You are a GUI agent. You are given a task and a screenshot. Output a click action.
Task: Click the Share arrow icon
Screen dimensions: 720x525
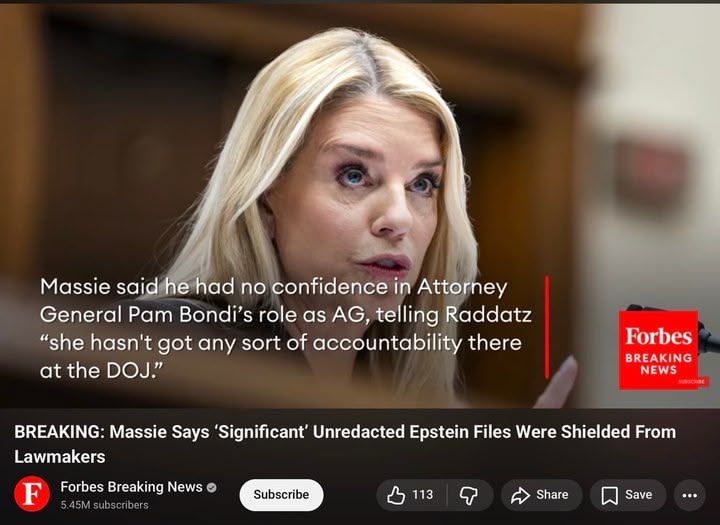pyautogui.click(x=520, y=495)
